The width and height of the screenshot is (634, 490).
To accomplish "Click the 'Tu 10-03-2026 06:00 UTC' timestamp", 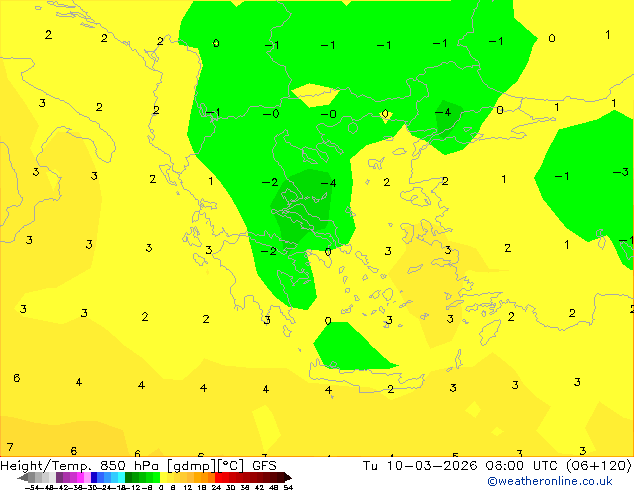I will (462, 465).
